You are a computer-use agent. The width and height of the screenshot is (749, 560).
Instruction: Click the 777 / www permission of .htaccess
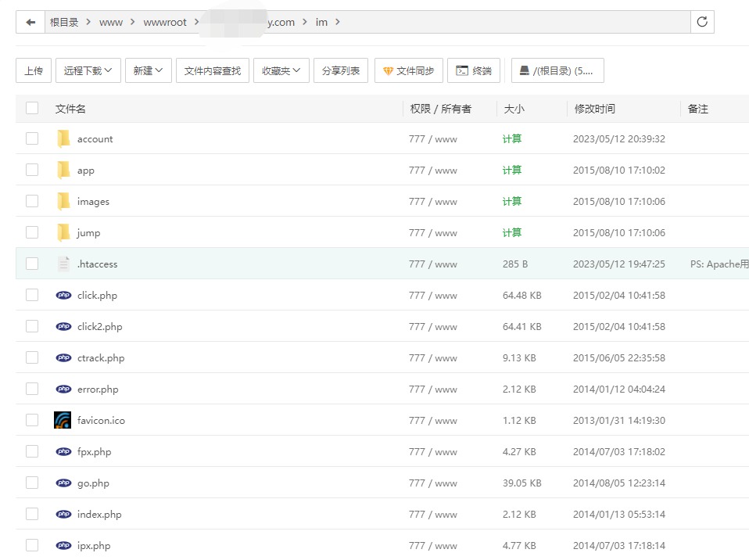[x=433, y=264]
